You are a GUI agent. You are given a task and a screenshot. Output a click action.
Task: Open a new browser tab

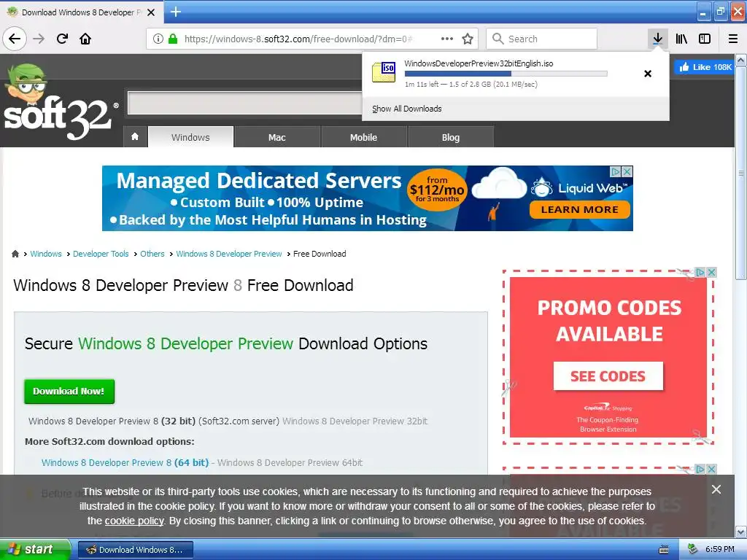(x=175, y=12)
